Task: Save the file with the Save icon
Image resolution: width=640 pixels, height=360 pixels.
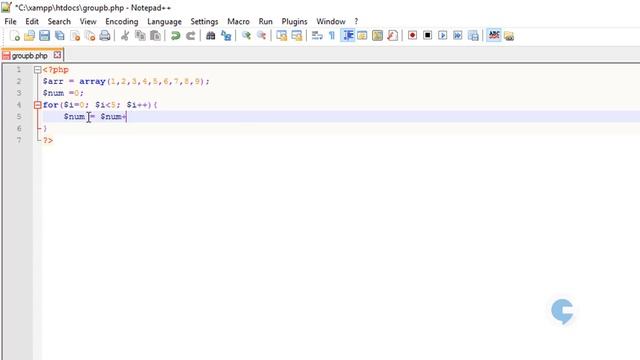Action: 44,36
